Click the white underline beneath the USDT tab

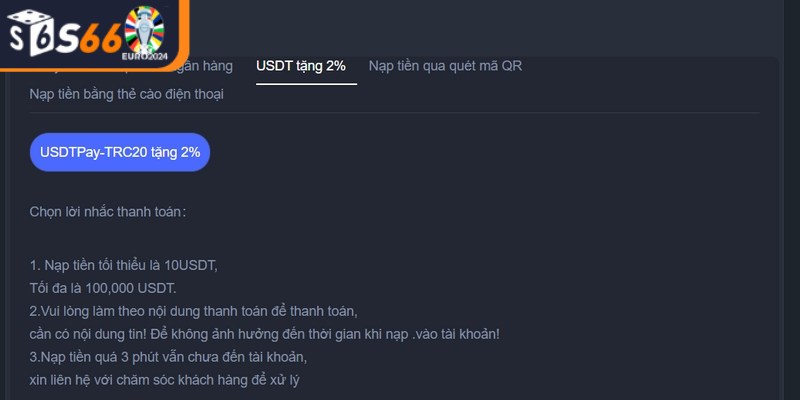pyautogui.click(x=306, y=84)
